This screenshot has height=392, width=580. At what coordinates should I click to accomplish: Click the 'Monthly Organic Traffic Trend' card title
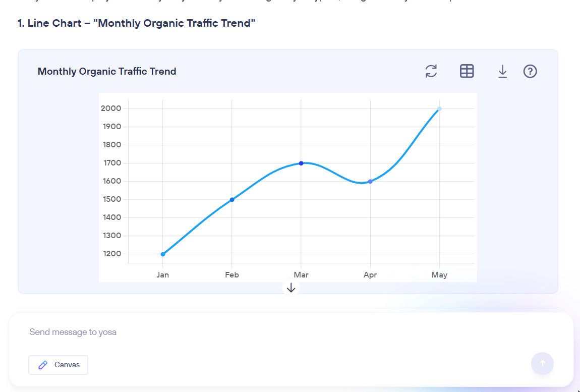(x=107, y=72)
